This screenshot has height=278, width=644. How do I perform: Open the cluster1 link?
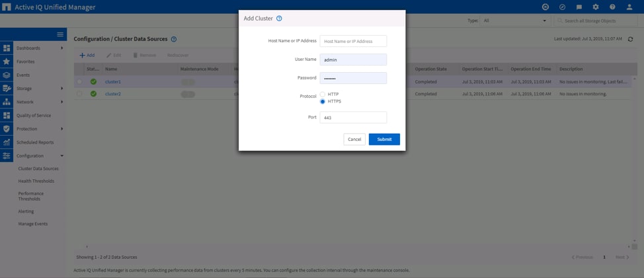113,82
